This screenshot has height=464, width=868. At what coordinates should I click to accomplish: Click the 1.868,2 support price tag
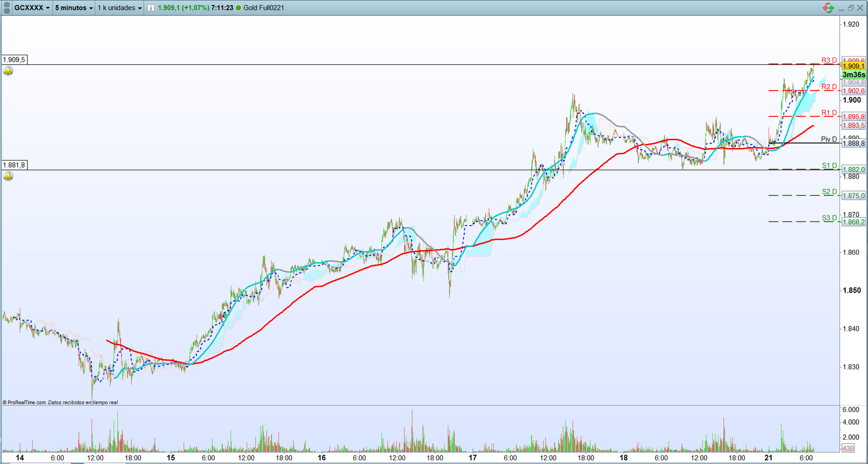point(854,222)
